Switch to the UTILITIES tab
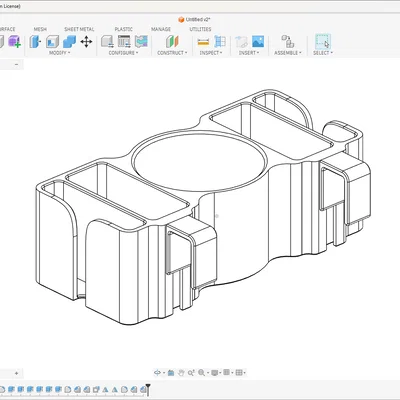This screenshot has width=400, height=400. pos(200,29)
